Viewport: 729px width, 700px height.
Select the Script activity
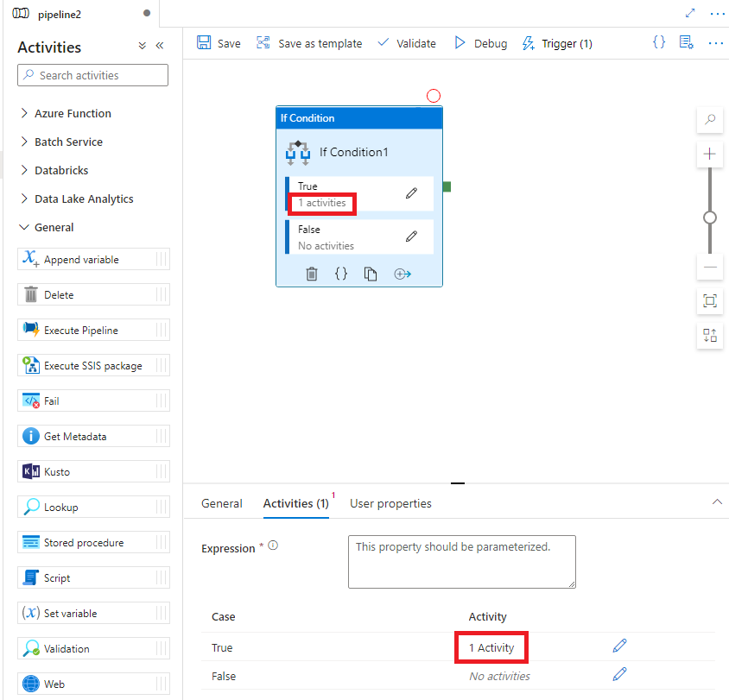point(93,577)
